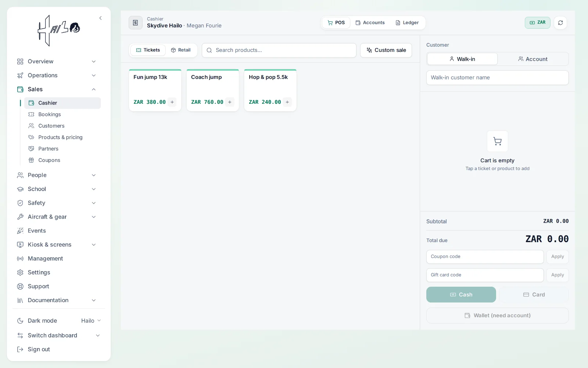Open Products & pricing page

pyautogui.click(x=62, y=137)
